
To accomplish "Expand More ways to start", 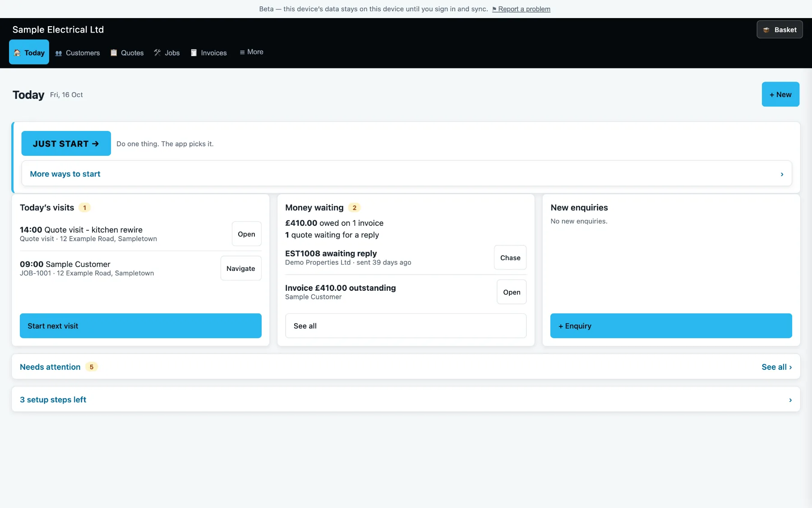I will pyautogui.click(x=406, y=173).
